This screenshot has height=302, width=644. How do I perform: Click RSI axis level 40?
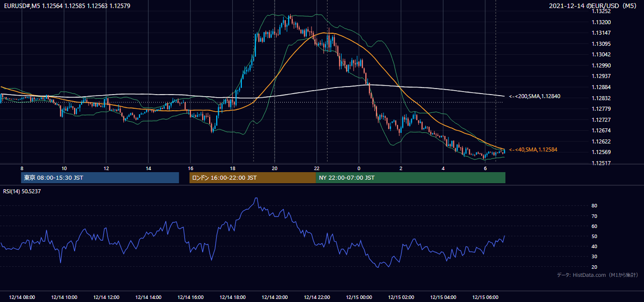click(595, 246)
